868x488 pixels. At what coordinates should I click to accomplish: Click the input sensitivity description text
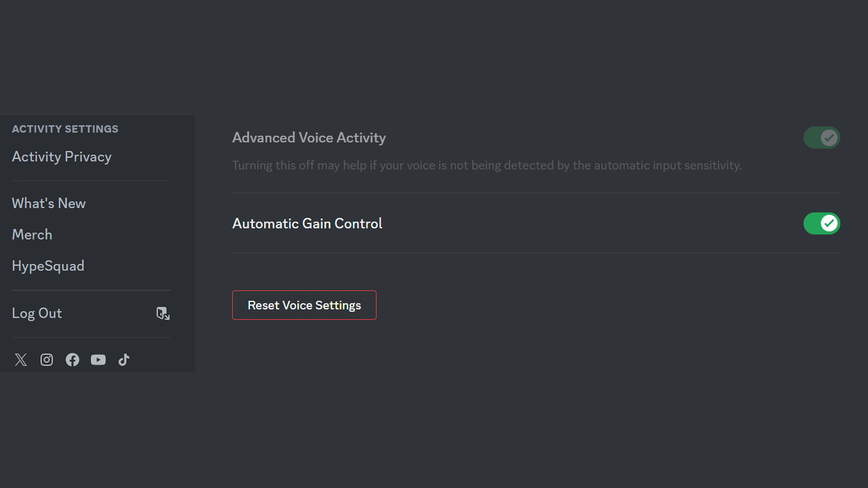486,165
